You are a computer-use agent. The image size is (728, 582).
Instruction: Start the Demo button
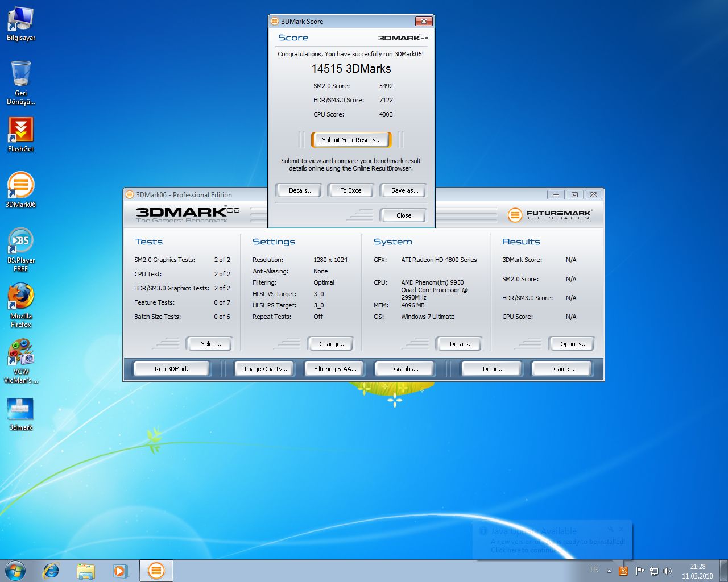[493, 369]
